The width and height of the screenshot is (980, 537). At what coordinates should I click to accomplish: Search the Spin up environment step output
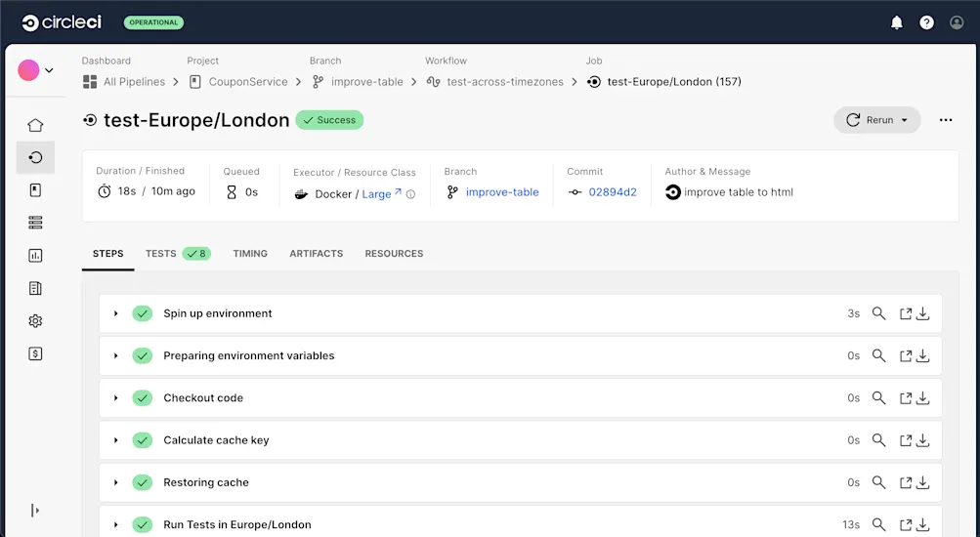click(x=878, y=313)
